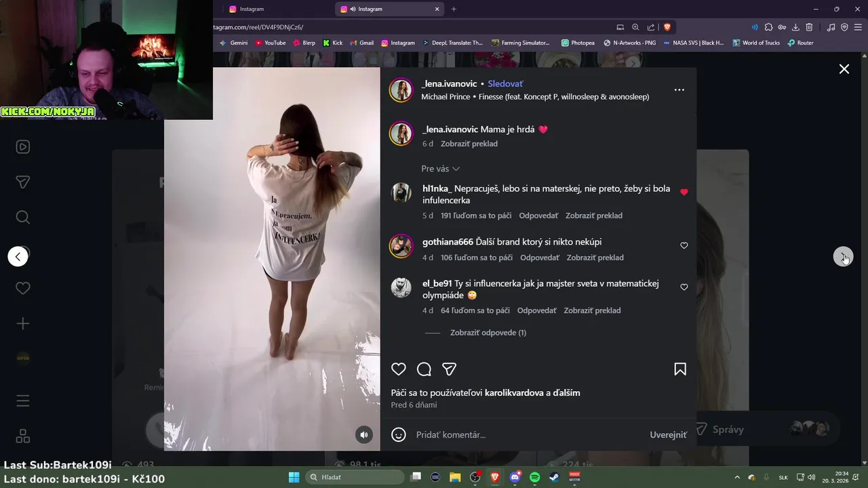
Task: Show translation of hl1nka_ comment
Action: [594, 216]
